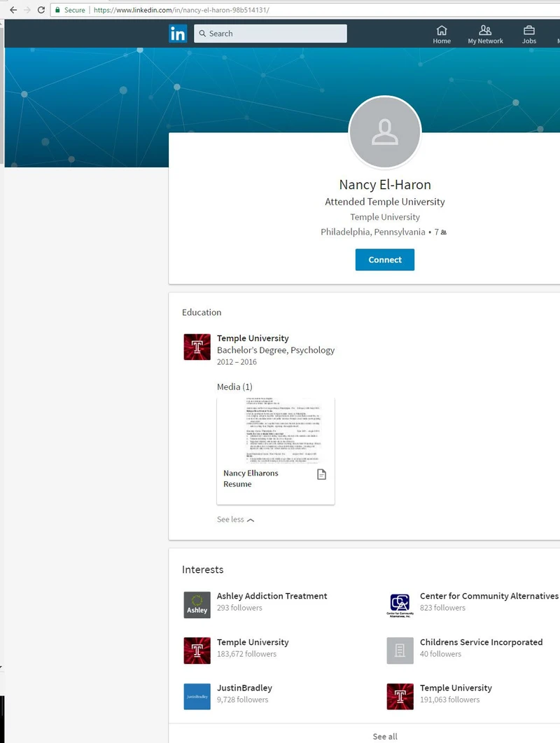
Task: Click the JustinBradley blue logo
Action: 197,697
